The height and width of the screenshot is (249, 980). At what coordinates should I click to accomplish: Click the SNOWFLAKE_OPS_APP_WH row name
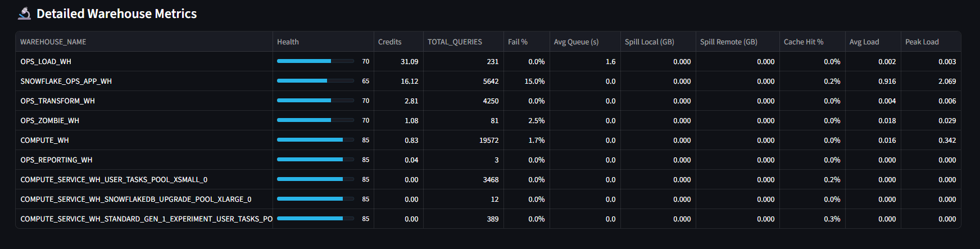click(x=66, y=82)
